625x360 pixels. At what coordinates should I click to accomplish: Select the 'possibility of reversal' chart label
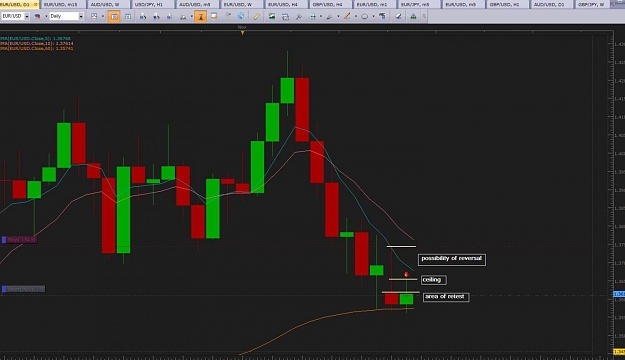click(x=452, y=259)
